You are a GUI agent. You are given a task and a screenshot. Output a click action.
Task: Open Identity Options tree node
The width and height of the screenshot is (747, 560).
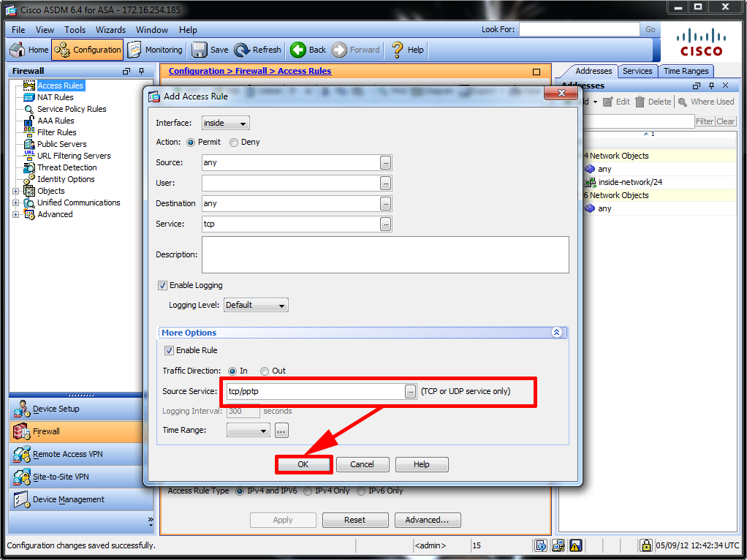(x=66, y=179)
